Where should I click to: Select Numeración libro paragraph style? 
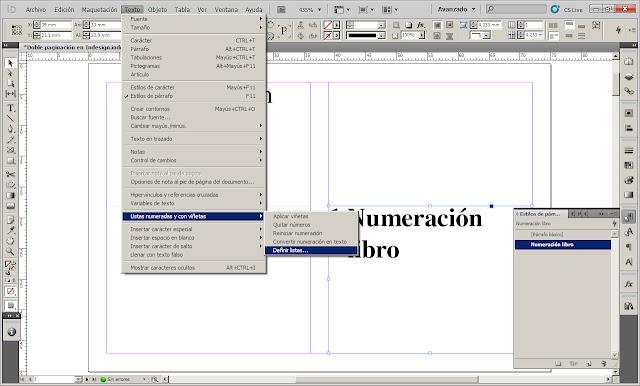[563, 245]
